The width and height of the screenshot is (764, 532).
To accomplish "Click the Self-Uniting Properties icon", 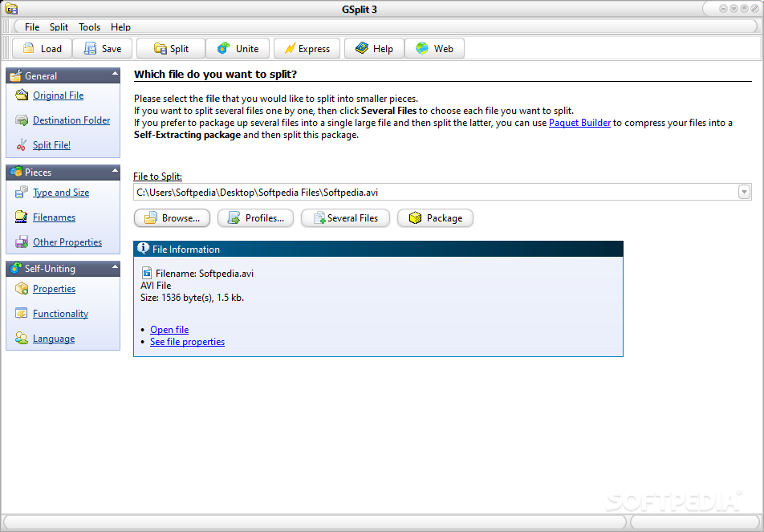I will pyautogui.click(x=22, y=288).
